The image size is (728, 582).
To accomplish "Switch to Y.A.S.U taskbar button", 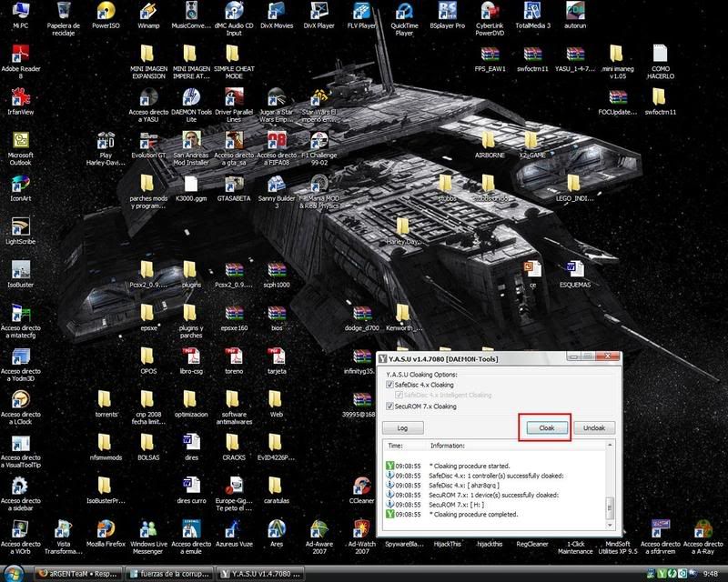I will pos(261,574).
